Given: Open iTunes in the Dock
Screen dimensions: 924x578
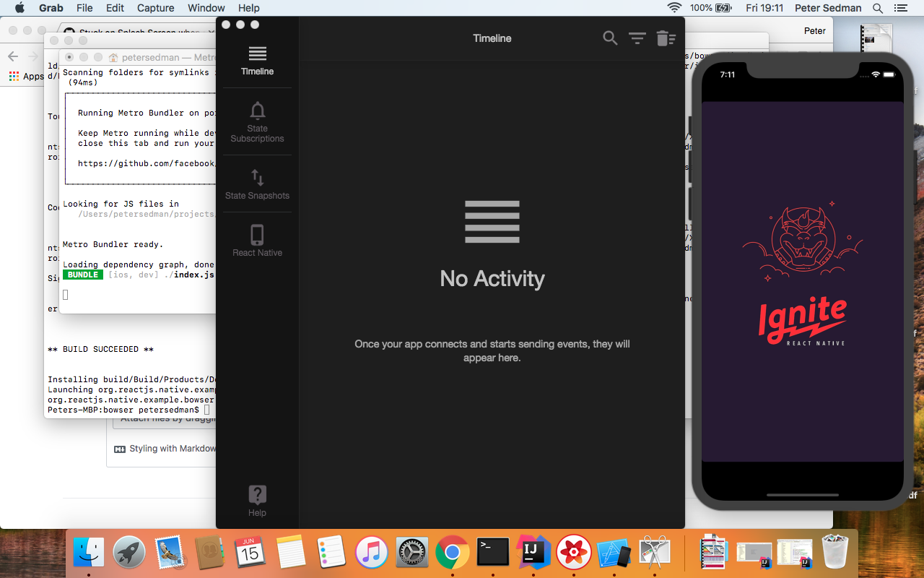Looking at the screenshot, I should coord(372,553).
